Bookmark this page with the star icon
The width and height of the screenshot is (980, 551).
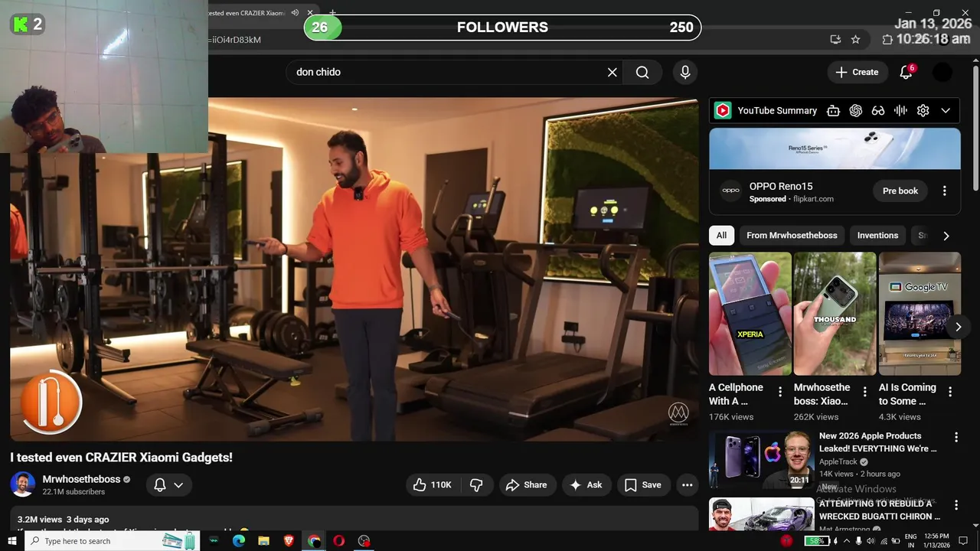tap(856, 39)
